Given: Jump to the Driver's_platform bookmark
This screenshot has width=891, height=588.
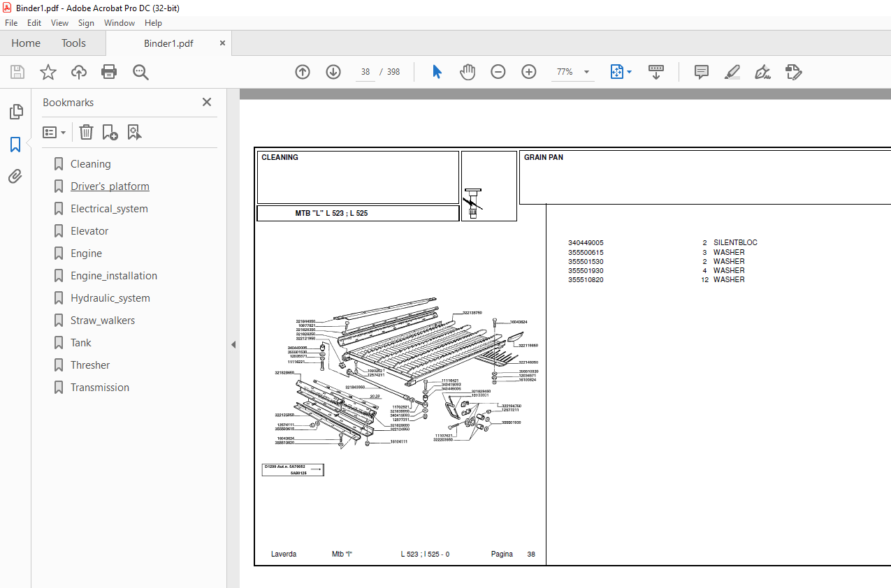Looking at the screenshot, I should [110, 186].
